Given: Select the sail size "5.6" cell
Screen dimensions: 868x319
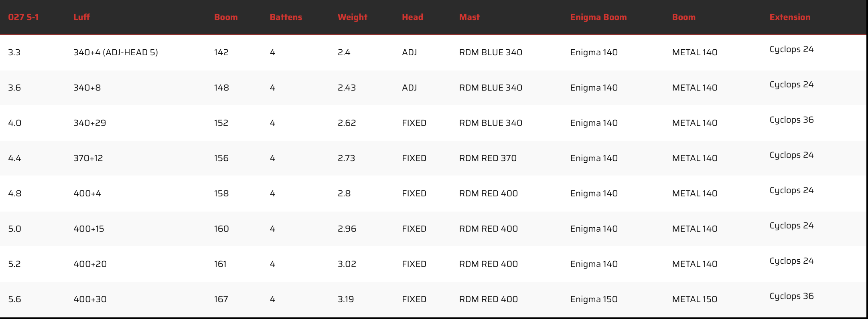Looking at the screenshot, I should coord(14,299).
